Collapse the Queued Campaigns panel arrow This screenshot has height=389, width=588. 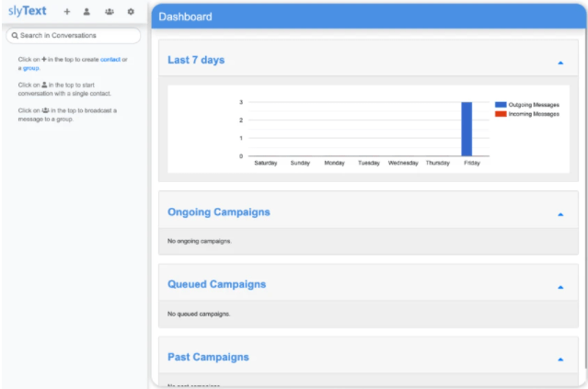click(560, 287)
